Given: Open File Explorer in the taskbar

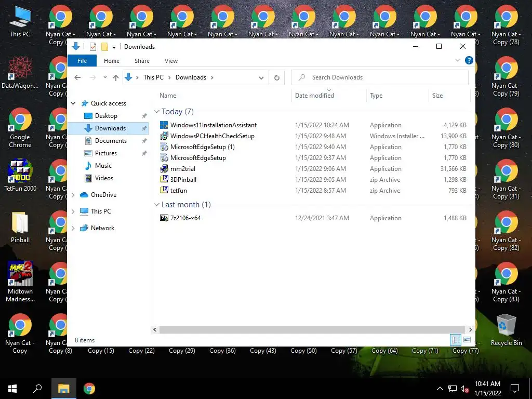Looking at the screenshot, I should (x=63, y=389).
